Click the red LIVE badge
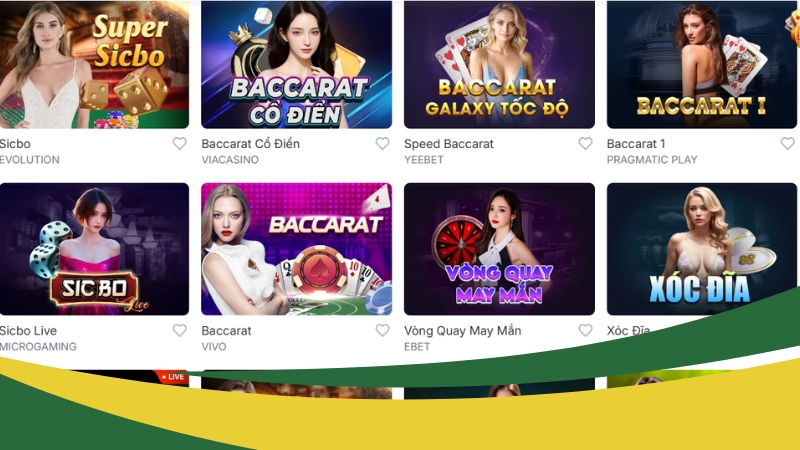This screenshot has height=450, width=800. point(172,377)
